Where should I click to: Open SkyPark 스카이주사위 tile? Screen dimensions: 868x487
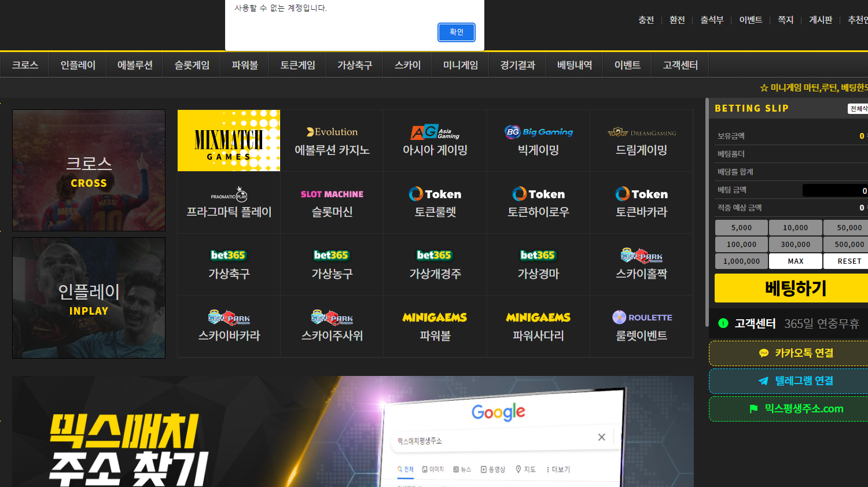[332, 326]
